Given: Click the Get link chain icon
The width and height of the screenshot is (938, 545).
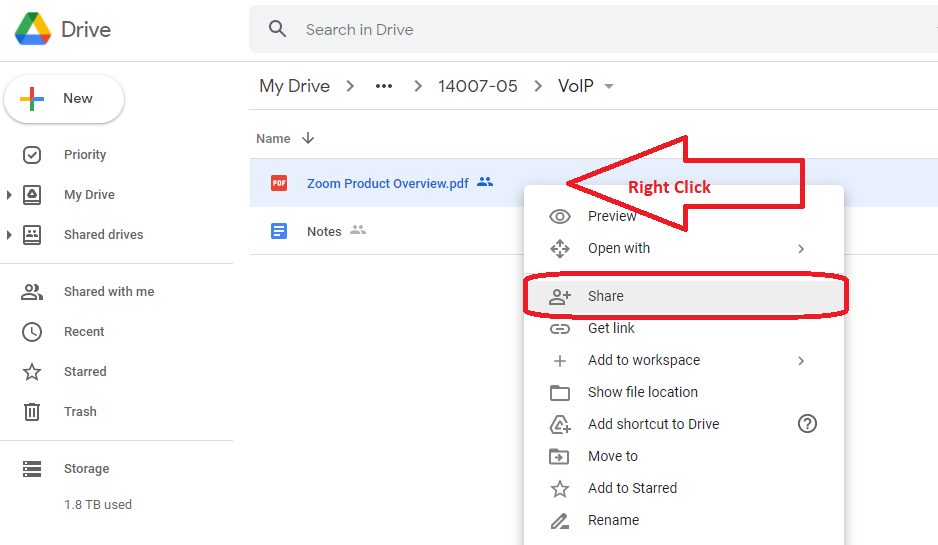Looking at the screenshot, I should pos(560,328).
